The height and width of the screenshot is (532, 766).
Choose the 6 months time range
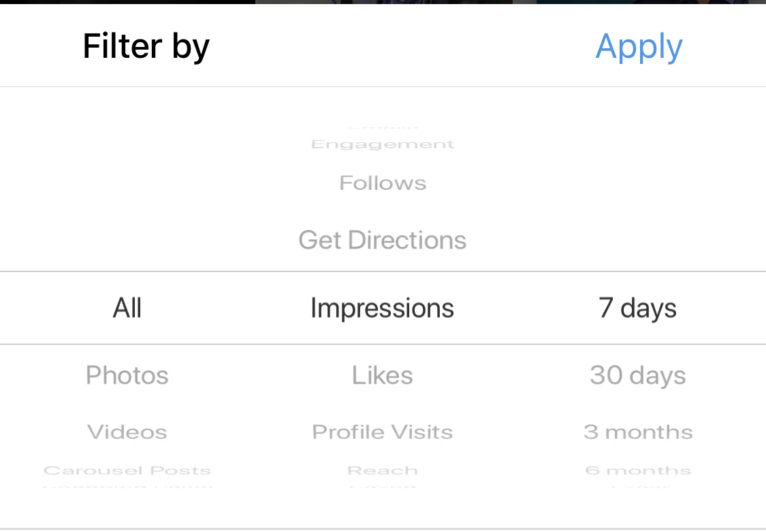637,471
